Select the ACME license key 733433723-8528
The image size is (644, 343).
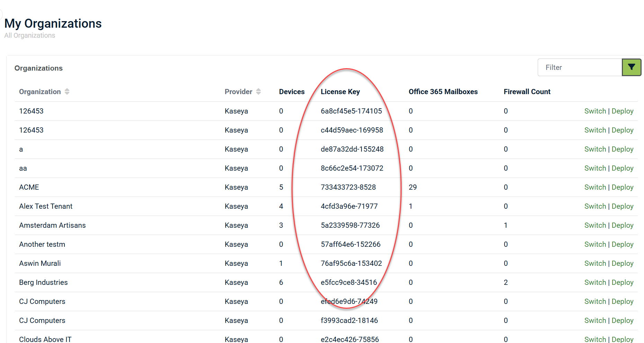[348, 187]
